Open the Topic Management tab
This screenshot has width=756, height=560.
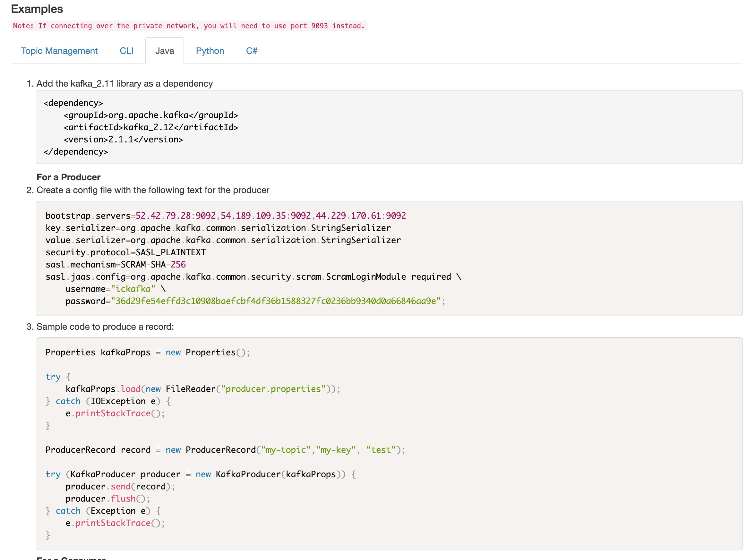(59, 51)
